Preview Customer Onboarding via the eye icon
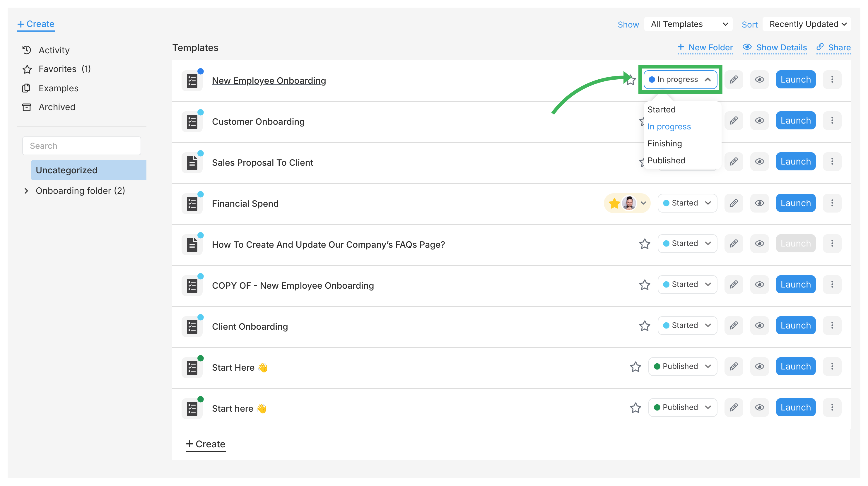Screen dimensions: 868x486 point(759,120)
